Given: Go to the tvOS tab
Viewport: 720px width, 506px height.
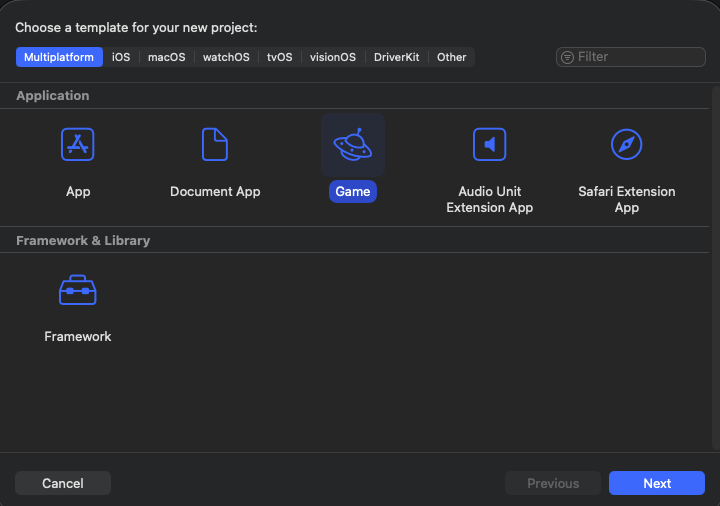Looking at the screenshot, I should coord(279,57).
